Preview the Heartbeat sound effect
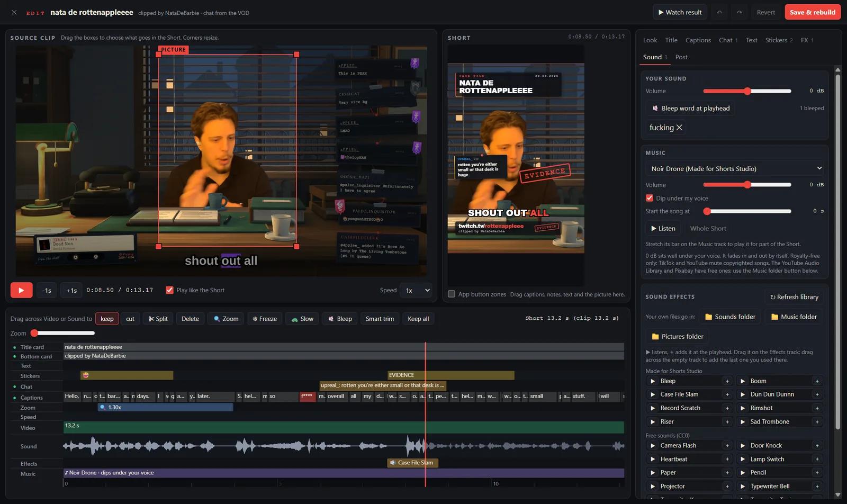This screenshot has height=504, width=847. point(653,460)
